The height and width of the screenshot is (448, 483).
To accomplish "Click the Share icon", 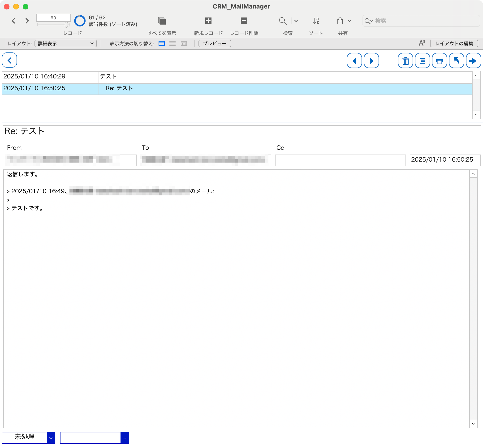I will tap(340, 21).
